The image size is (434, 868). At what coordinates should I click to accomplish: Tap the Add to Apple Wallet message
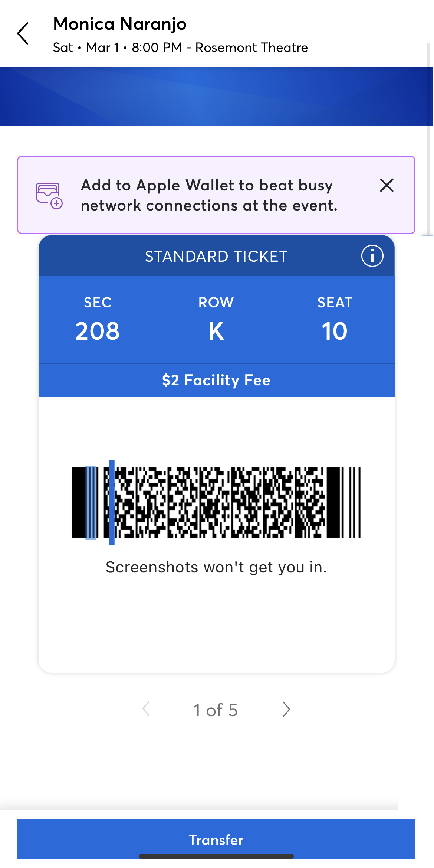click(x=209, y=195)
